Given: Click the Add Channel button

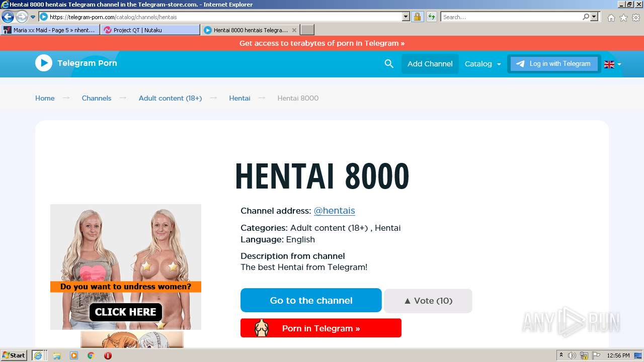Looking at the screenshot, I should (x=430, y=64).
